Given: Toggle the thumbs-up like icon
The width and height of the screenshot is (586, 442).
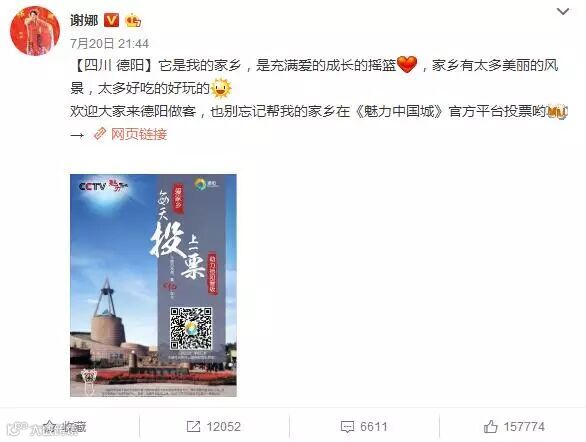Looking at the screenshot, I should click(491, 427).
